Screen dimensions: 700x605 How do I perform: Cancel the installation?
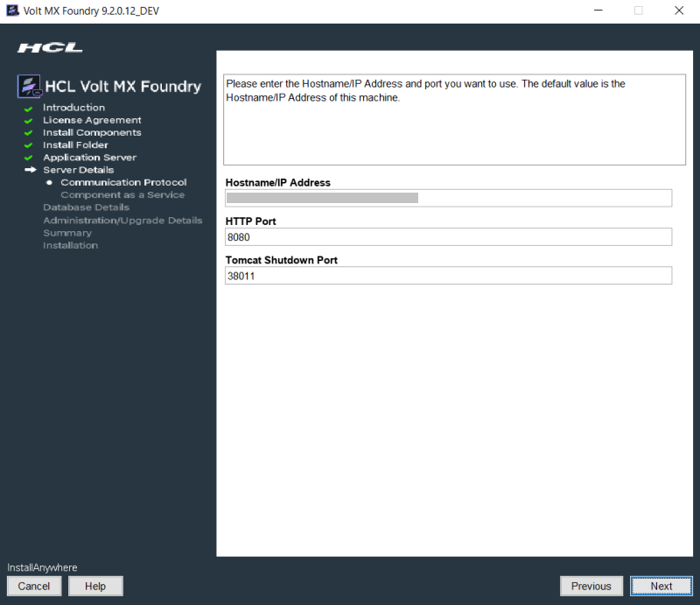(34, 586)
